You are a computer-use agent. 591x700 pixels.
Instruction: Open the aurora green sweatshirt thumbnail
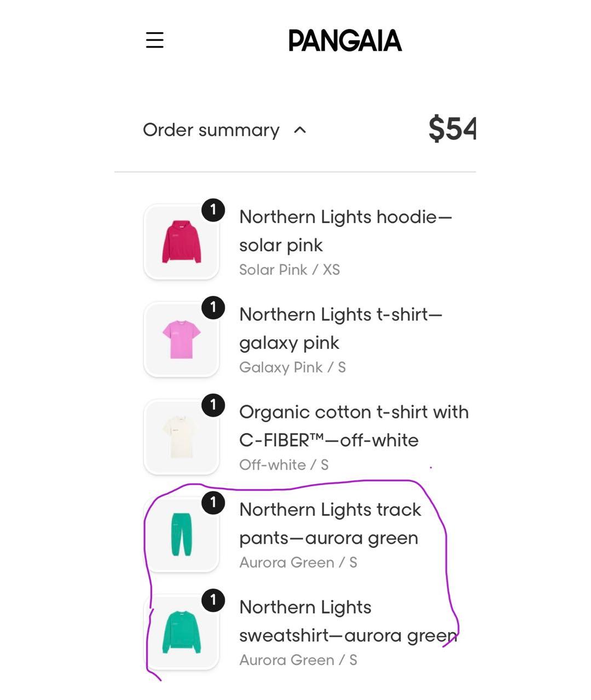click(x=181, y=632)
